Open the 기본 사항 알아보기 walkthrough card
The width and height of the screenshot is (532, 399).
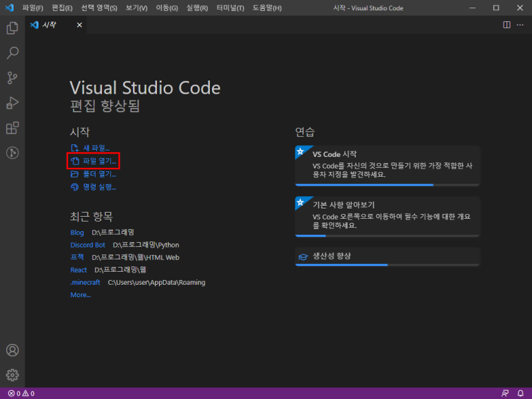click(x=387, y=216)
